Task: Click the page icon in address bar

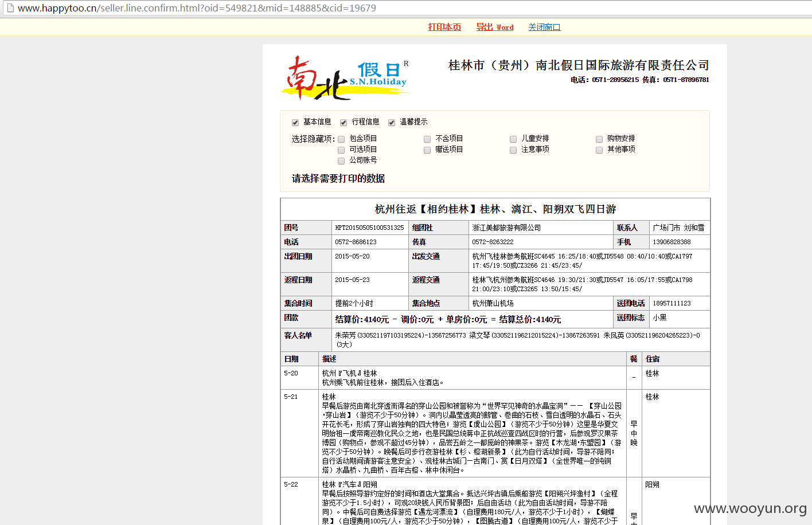Action: (10, 8)
